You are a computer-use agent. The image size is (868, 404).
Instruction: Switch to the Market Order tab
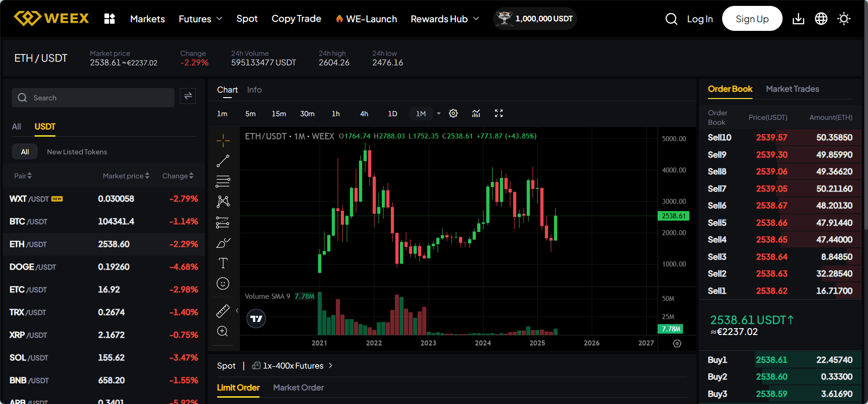(x=299, y=388)
